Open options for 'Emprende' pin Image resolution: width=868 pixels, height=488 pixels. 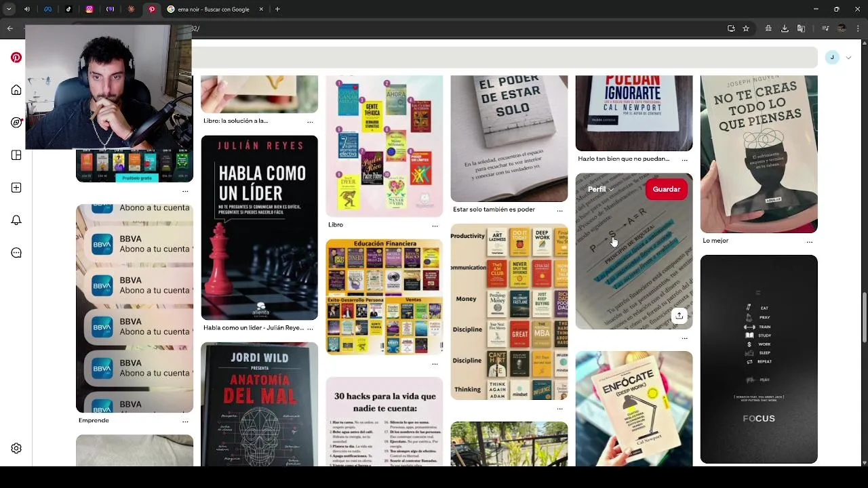coord(185,421)
